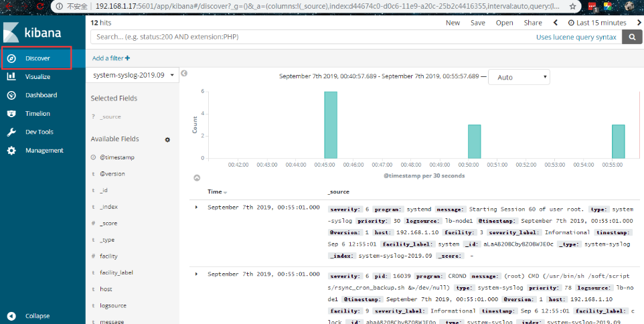Image resolution: width=644 pixels, height=324 pixels.
Task: Click the colorful extension icon in browser toolbar
Action: (608, 6)
